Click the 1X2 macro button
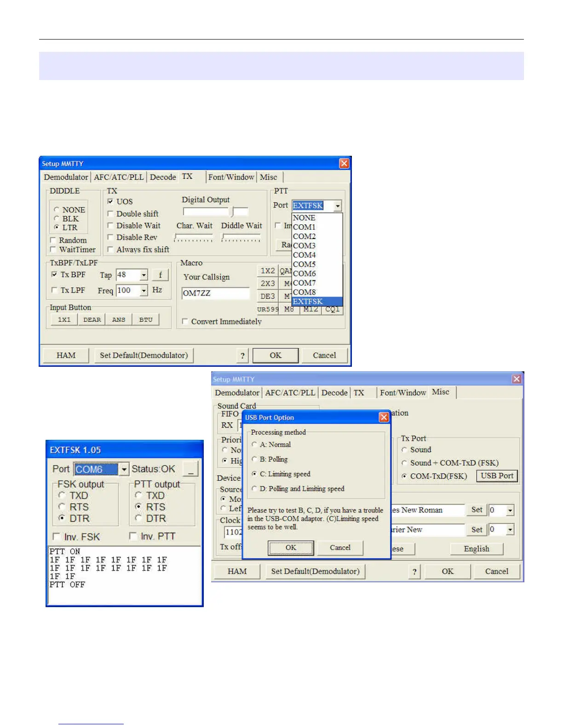This screenshot has width=563, height=728. 268,271
